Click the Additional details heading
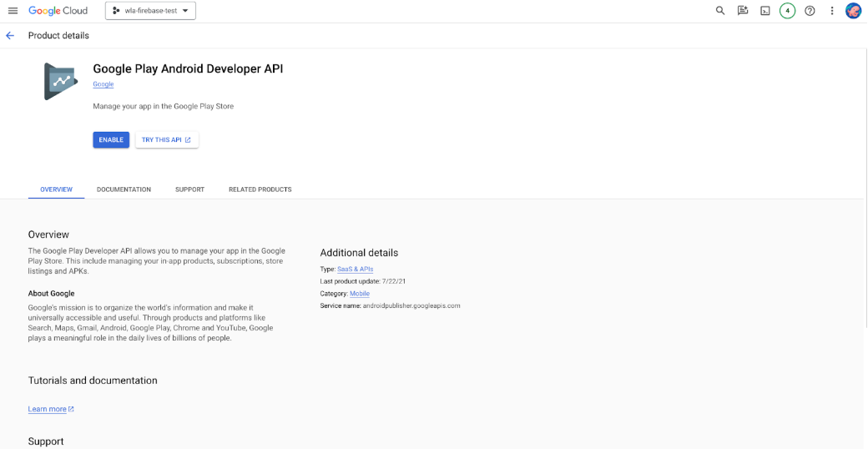The image size is (868, 449). pos(359,253)
